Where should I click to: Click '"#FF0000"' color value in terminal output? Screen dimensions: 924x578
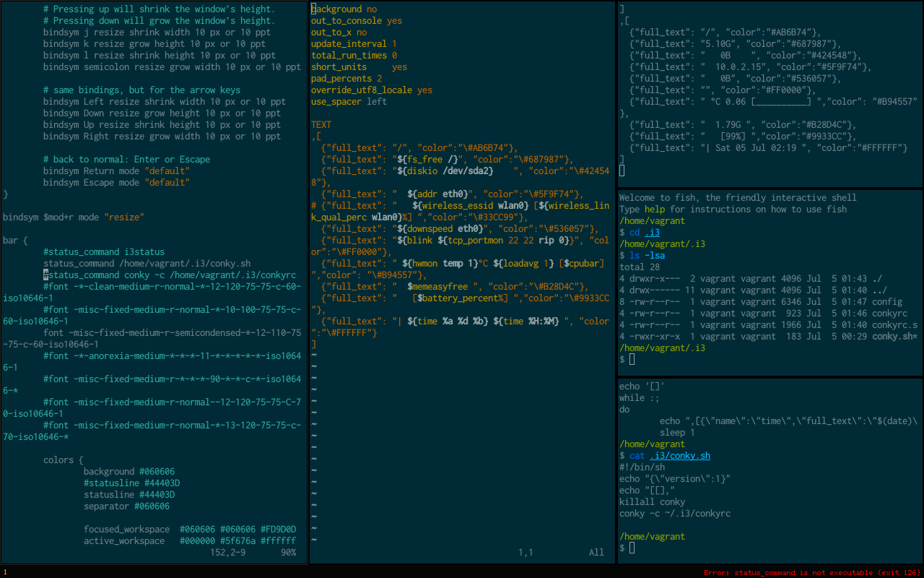pyautogui.click(x=786, y=90)
